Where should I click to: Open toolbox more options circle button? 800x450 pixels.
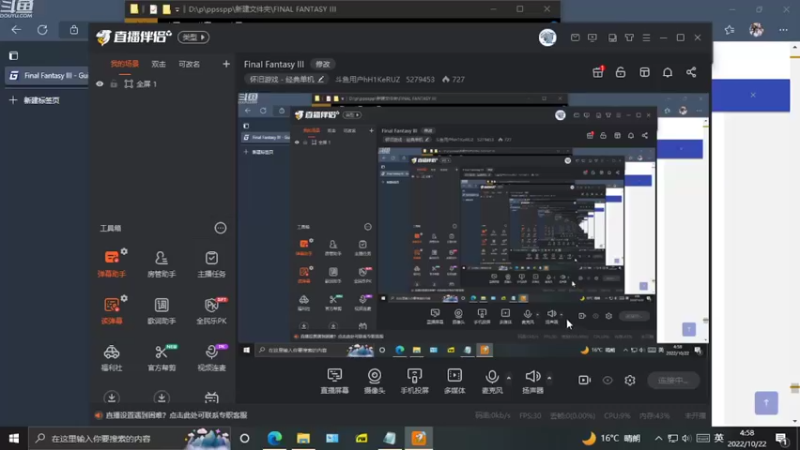click(x=220, y=228)
